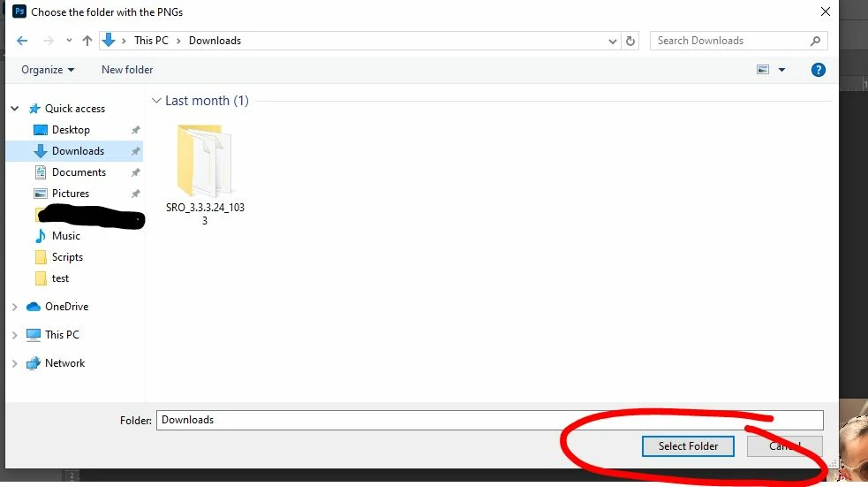868x487 pixels.
Task: Open the view options dropdown arrow
Action: (781, 70)
